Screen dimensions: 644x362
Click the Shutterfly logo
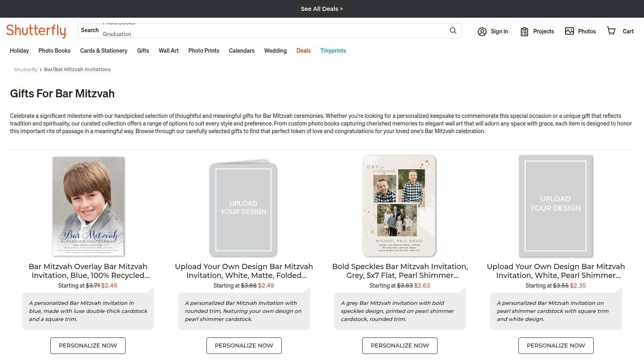(x=37, y=30)
